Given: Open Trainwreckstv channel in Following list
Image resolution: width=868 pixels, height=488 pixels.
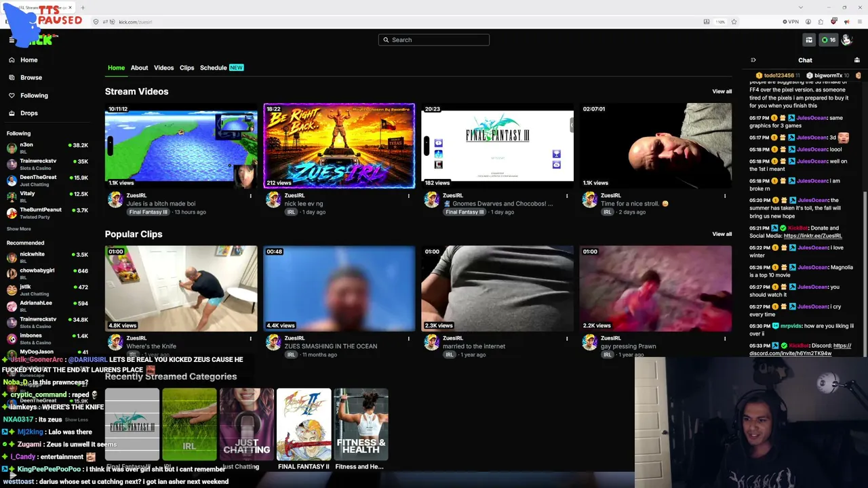Looking at the screenshot, I should click(x=47, y=164).
